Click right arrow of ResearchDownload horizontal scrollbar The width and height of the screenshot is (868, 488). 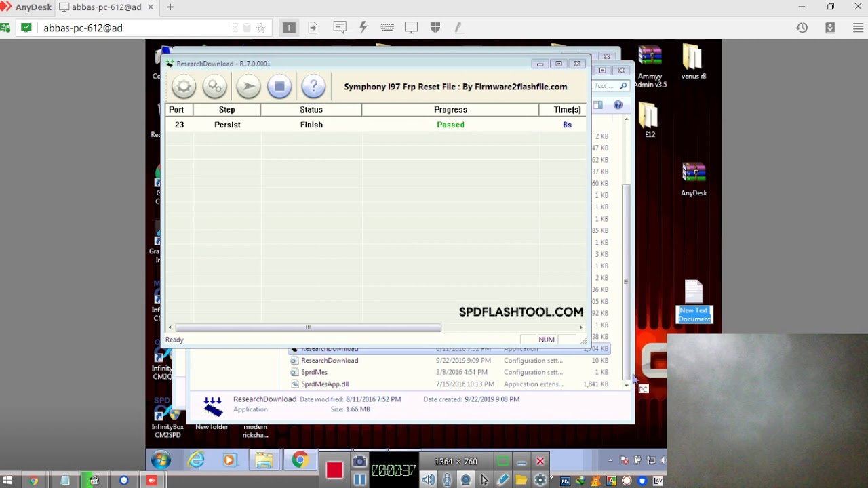tap(581, 327)
